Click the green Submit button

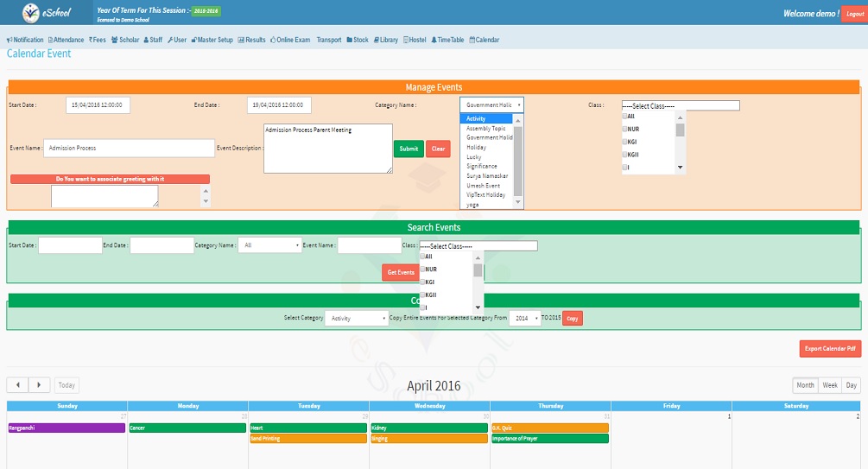[409, 149]
